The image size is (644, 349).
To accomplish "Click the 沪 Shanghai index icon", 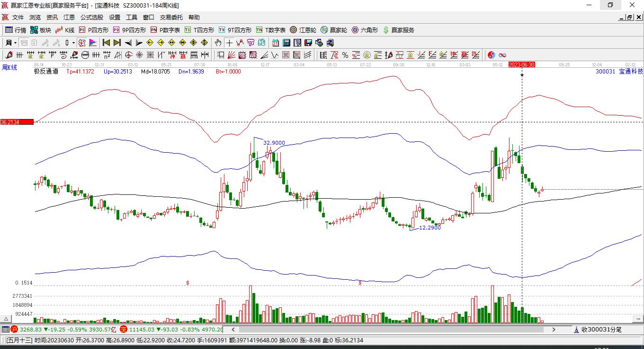I will 14,329.
